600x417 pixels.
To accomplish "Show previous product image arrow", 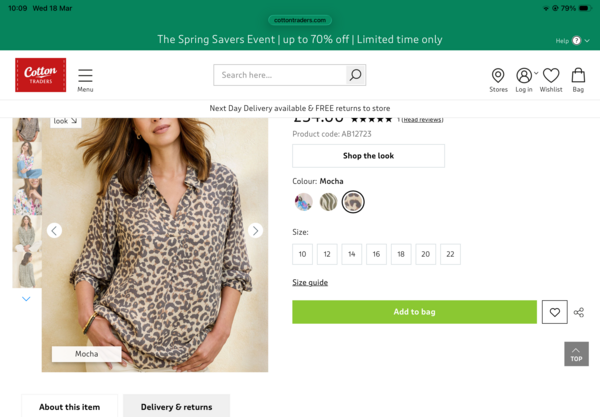I will [x=55, y=231].
